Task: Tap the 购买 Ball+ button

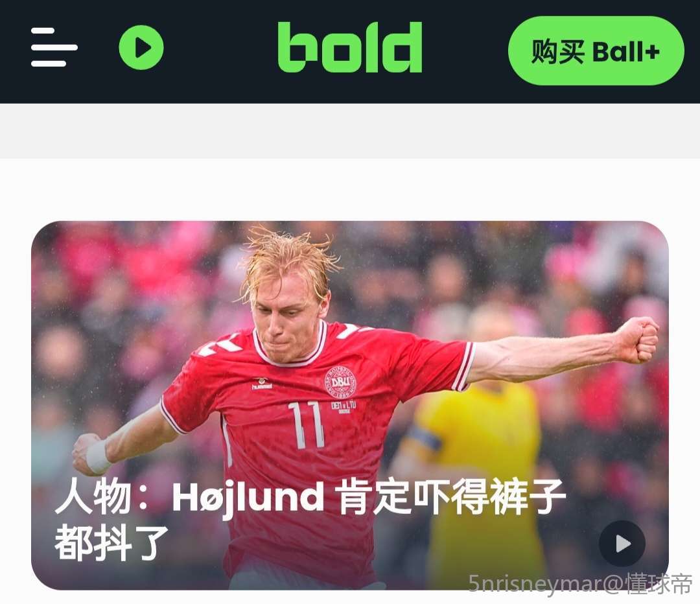Action: tap(596, 51)
